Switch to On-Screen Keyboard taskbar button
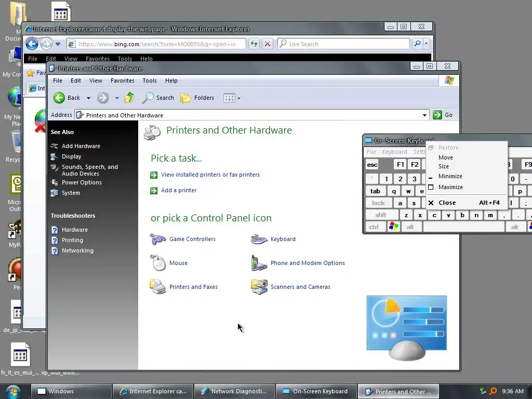Viewport: 532px width, 399px height. tap(316, 391)
